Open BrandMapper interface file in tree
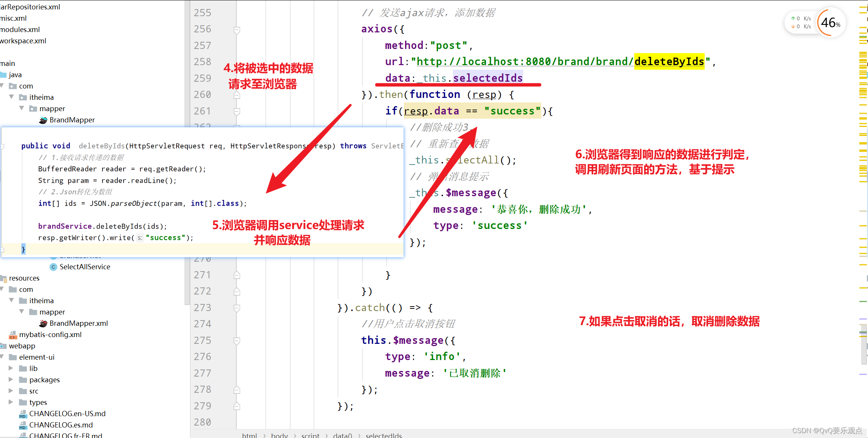The width and height of the screenshot is (868, 438). 72,120
